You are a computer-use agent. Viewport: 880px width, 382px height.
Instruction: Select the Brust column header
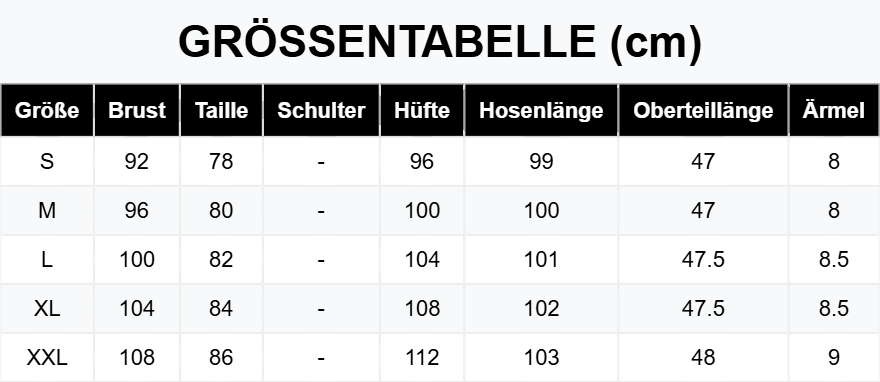137,111
